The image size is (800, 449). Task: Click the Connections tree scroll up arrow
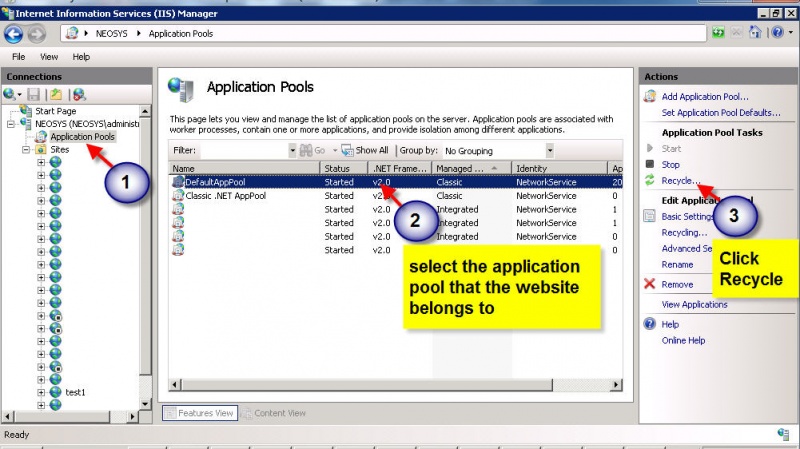145,111
